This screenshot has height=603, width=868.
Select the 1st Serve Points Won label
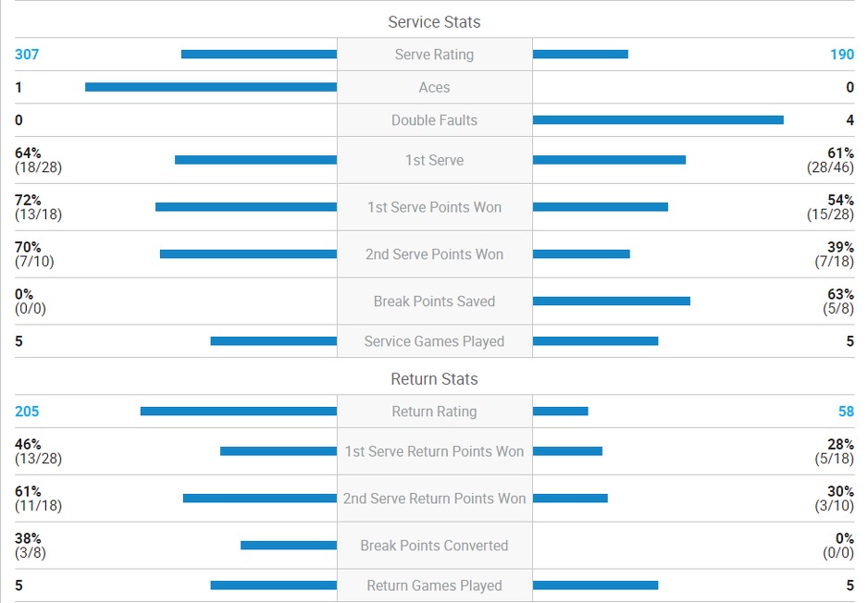pos(434,207)
